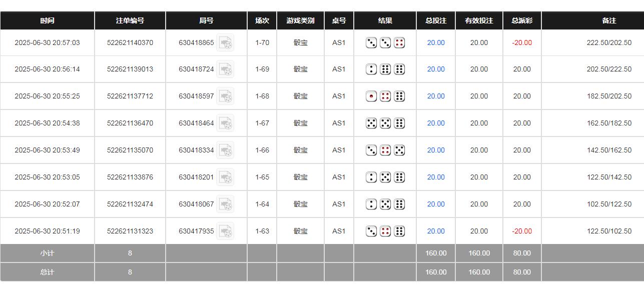Click the 总派彩 column header
This screenshot has width=644, height=288.
522,20
